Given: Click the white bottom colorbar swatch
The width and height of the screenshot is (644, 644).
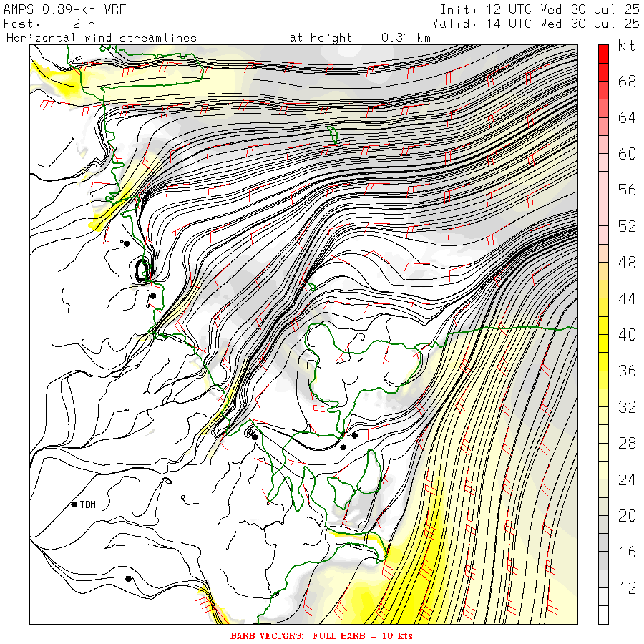Looking at the screenshot, I should (603, 615).
